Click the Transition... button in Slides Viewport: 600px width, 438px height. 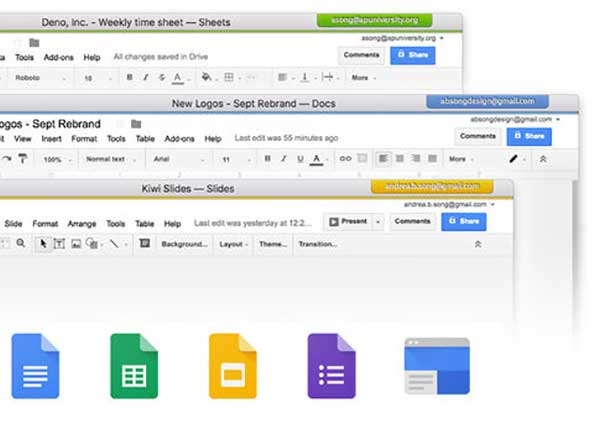click(x=318, y=244)
